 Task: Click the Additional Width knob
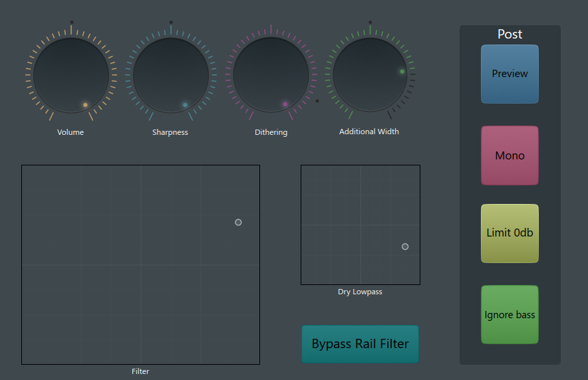pos(370,74)
